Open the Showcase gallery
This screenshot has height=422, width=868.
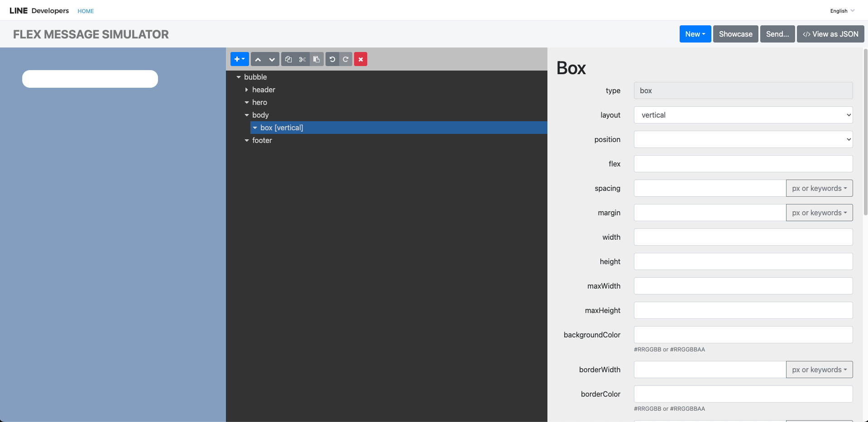click(735, 34)
